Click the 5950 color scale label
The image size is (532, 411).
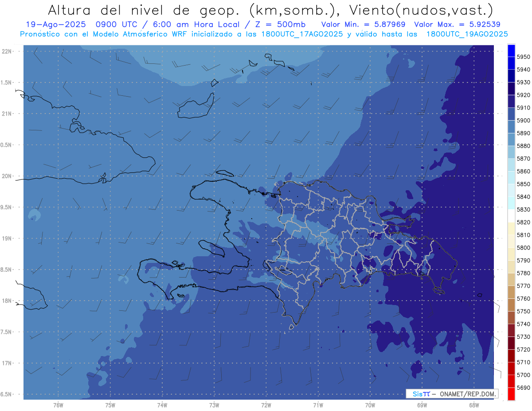point(523,57)
